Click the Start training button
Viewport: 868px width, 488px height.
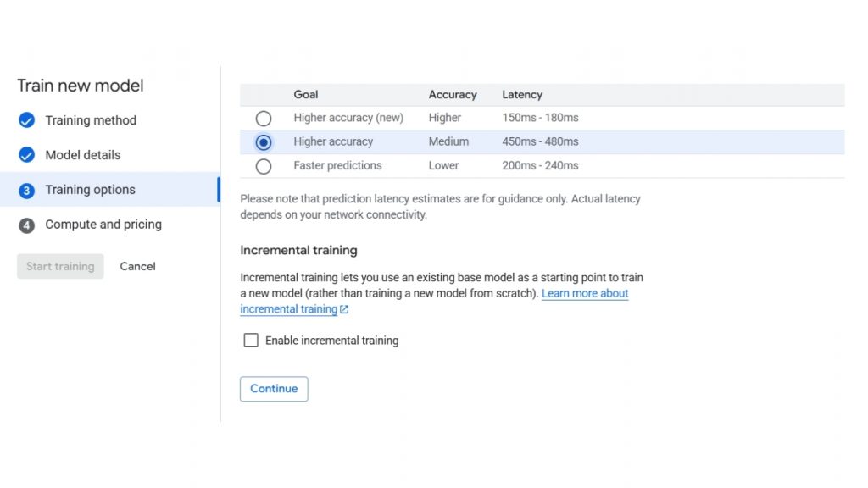[x=60, y=266]
